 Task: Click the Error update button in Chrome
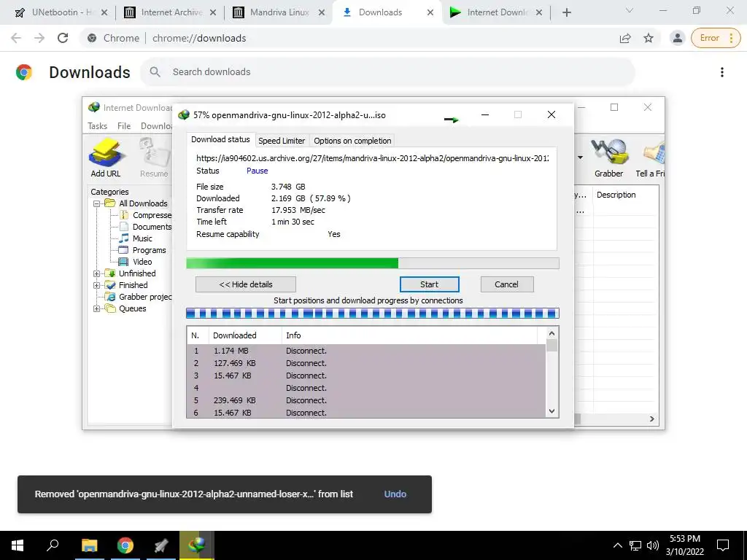(x=716, y=38)
